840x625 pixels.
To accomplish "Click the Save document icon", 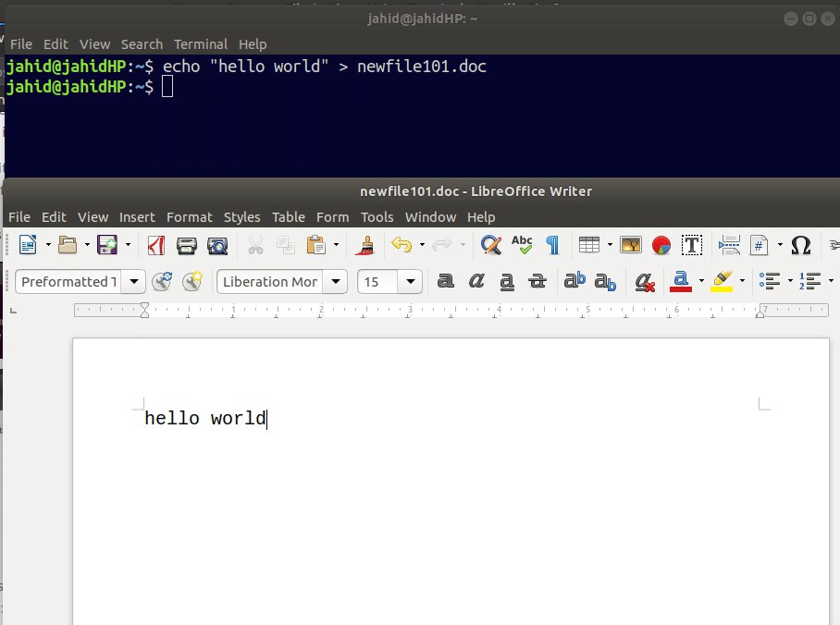I will pyautogui.click(x=107, y=245).
